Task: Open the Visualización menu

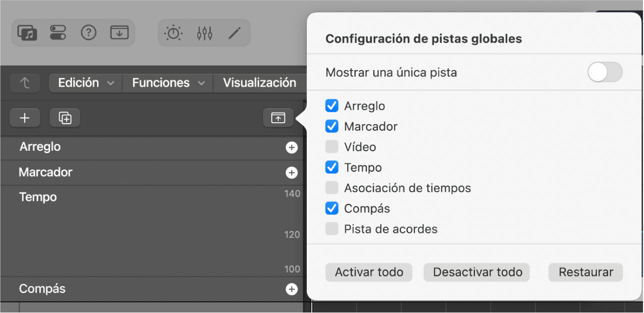Action: [259, 83]
